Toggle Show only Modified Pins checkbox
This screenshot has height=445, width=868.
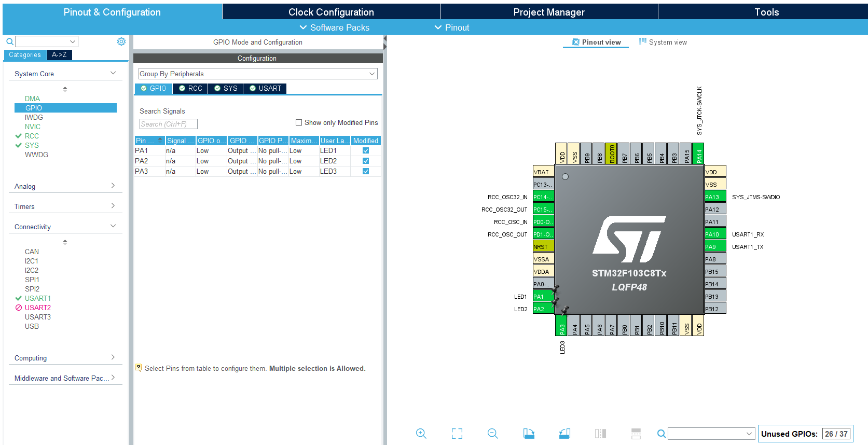point(299,123)
